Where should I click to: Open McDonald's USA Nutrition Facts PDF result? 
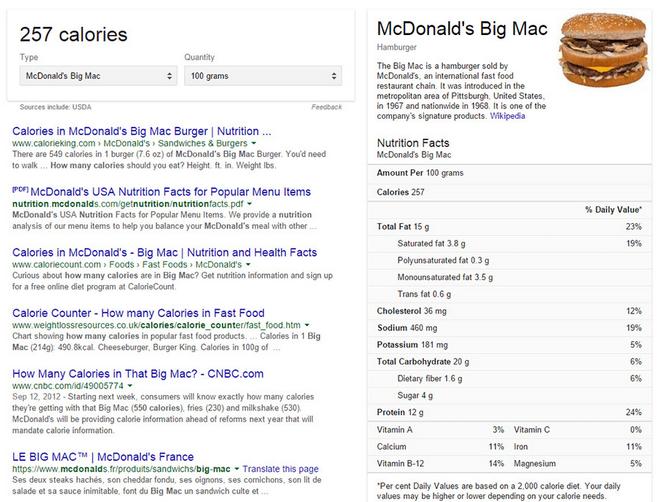click(x=171, y=190)
